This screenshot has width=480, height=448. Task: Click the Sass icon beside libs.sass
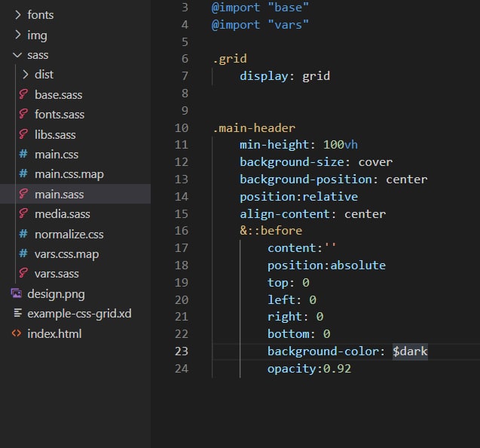pyautogui.click(x=23, y=134)
